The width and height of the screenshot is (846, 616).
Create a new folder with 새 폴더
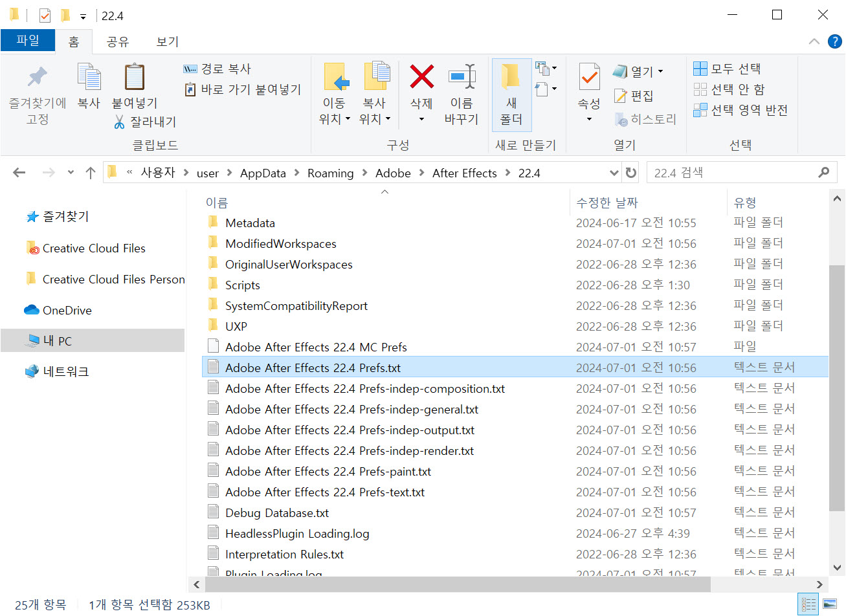coord(511,94)
